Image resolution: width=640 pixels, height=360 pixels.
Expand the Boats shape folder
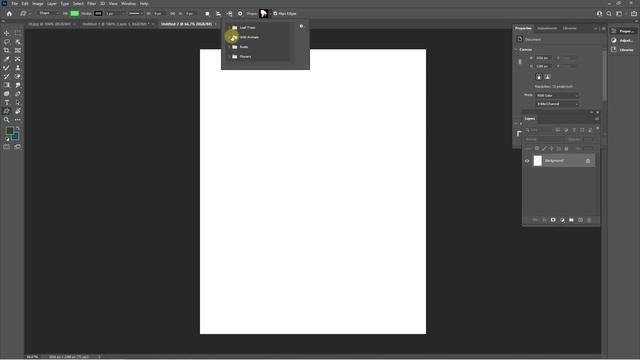(x=229, y=47)
